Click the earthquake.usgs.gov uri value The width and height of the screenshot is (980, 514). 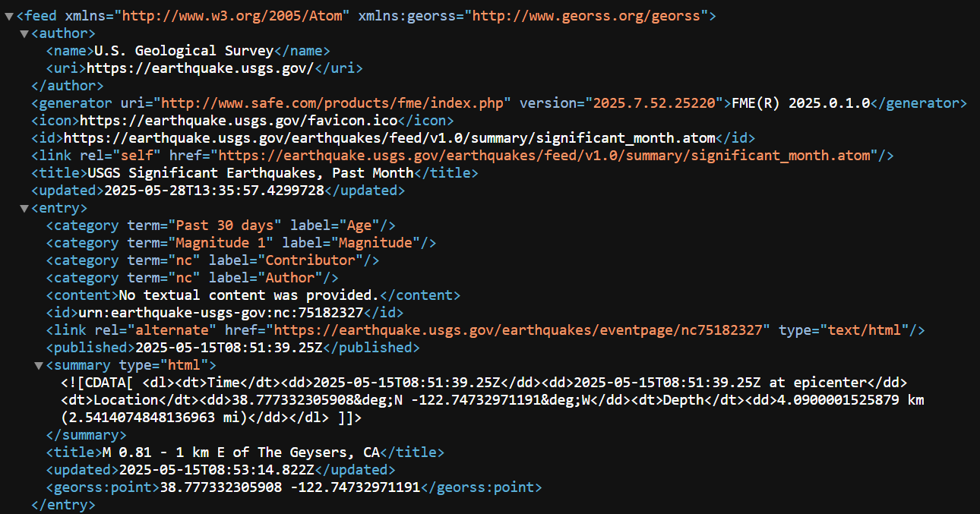[x=201, y=68]
